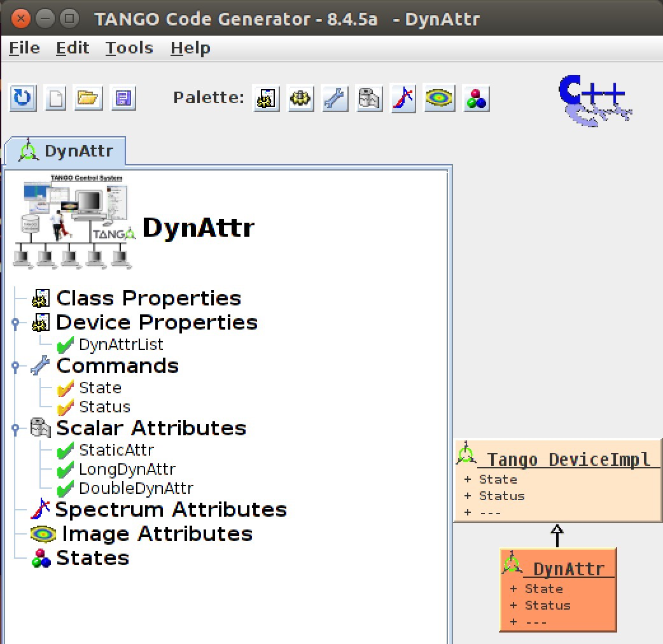Open the Tools menu
This screenshot has height=644, width=663.
point(129,48)
